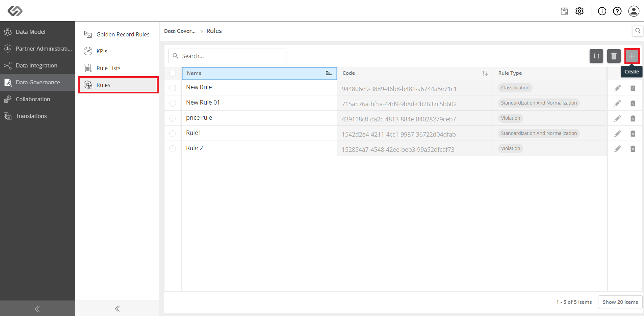This screenshot has height=316, width=644.
Task: Edit the price rule row
Action: click(x=618, y=118)
